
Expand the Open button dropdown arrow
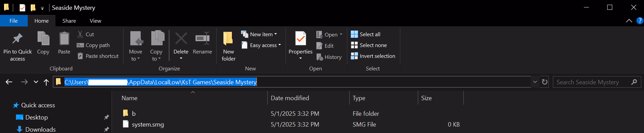(x=341, y=35)
